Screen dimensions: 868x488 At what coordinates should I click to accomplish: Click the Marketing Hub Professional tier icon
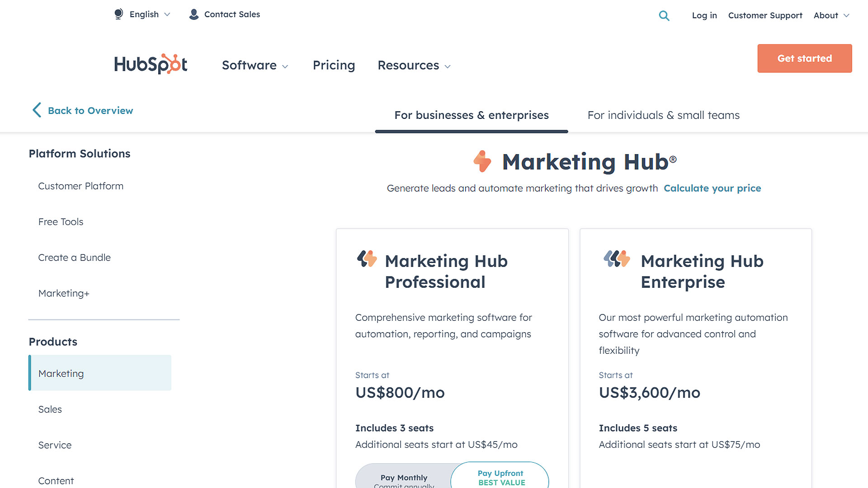pos(367,259)
